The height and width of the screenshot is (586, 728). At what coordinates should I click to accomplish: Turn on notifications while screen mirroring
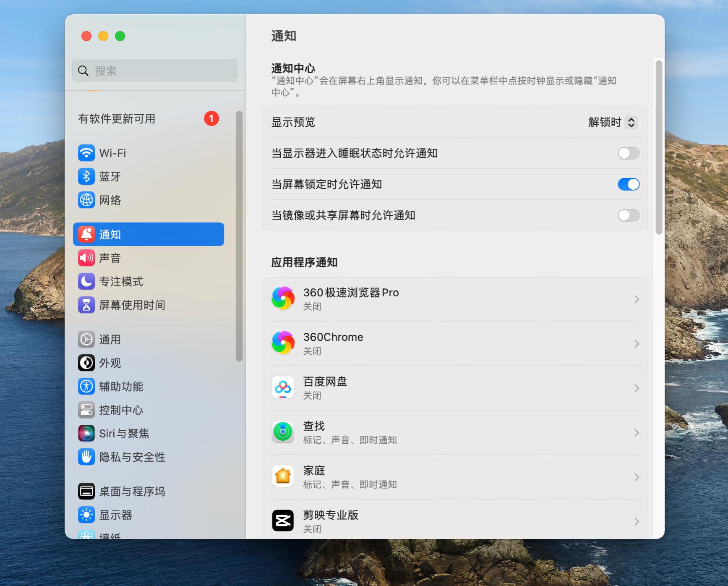[628, 215]
